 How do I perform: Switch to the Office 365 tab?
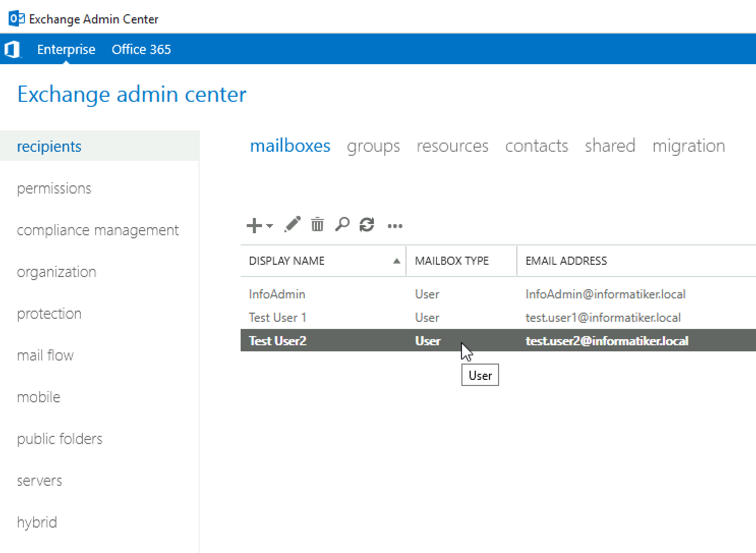pyautogui.click(x=141, y=49)
